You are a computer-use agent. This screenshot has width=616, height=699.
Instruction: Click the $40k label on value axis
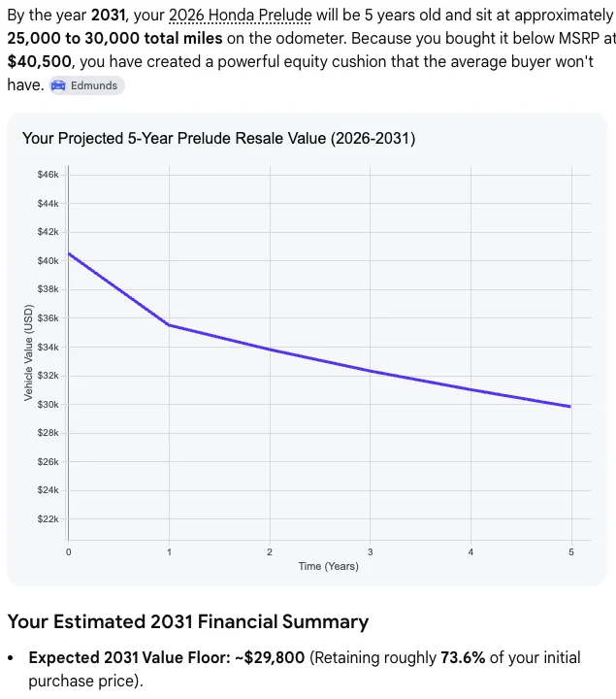[49, 261]
